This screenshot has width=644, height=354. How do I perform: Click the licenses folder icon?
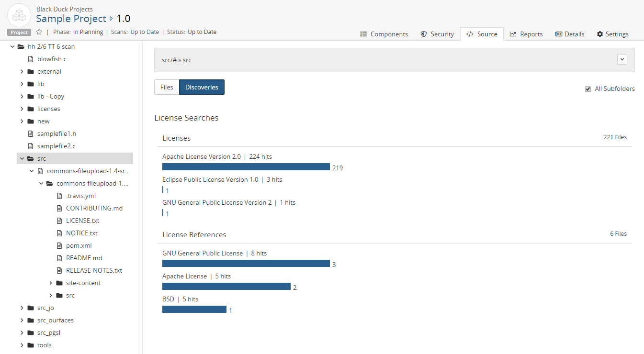pos(31,109)
